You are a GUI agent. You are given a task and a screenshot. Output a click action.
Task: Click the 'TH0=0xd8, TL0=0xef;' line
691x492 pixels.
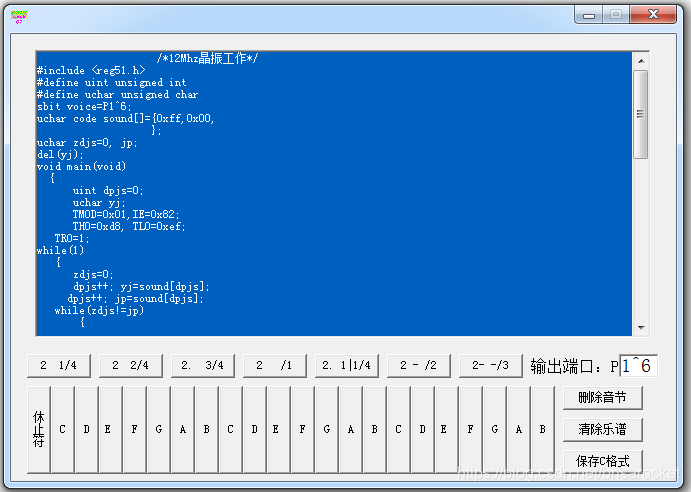pos(129,227)
